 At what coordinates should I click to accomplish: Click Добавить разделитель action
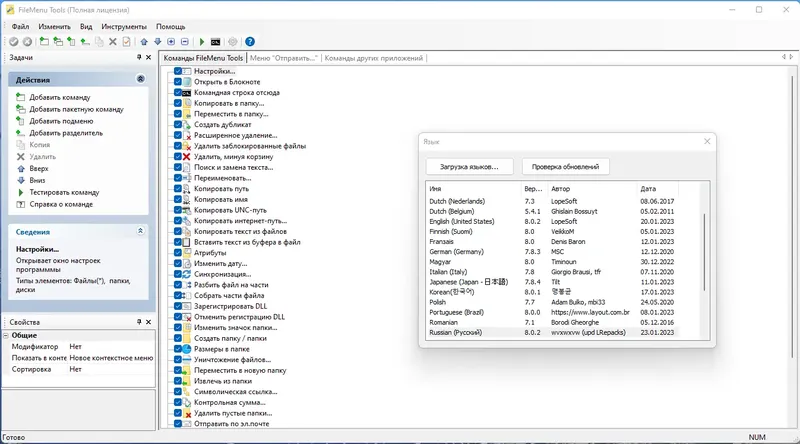(x=66, y=133)
